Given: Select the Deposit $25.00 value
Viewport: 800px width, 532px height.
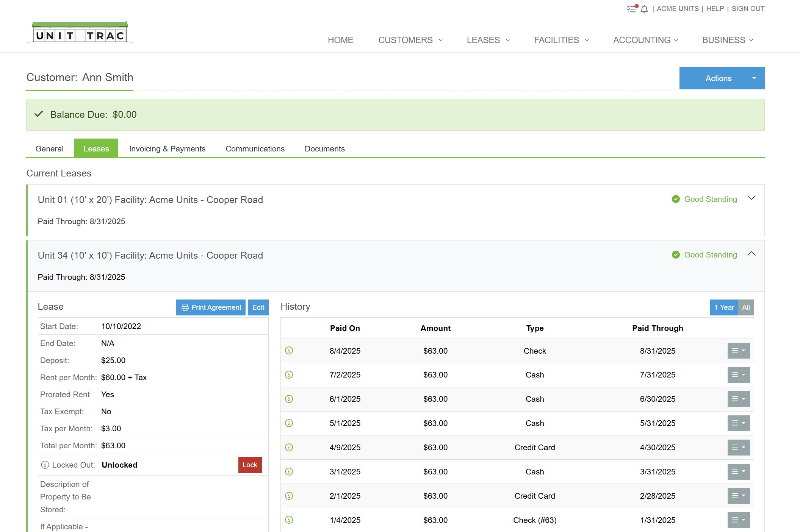Looking at the screenshot, I should point(113,360).
